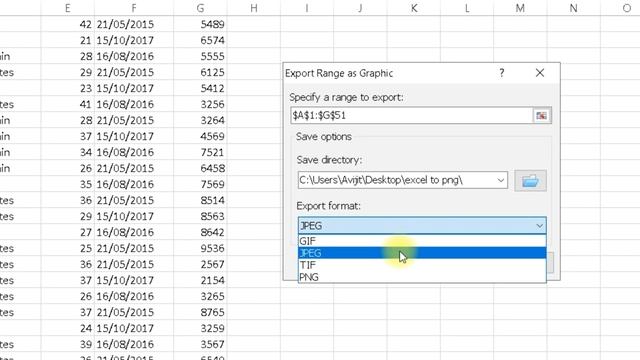The height and width of the screenshot is (360, 640).
Task: Select cell with value 5555
Action: pos(200,56)
